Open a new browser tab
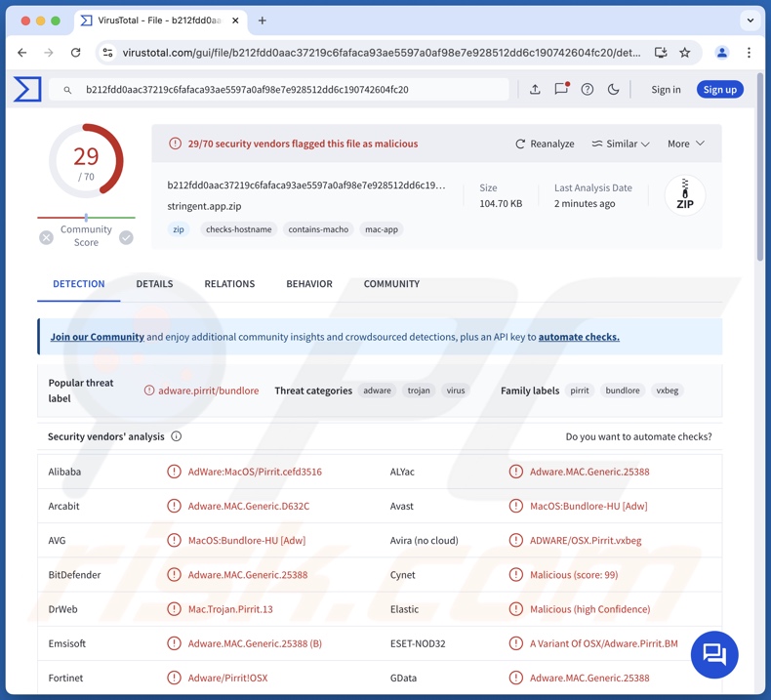 [x=263, y=21]
